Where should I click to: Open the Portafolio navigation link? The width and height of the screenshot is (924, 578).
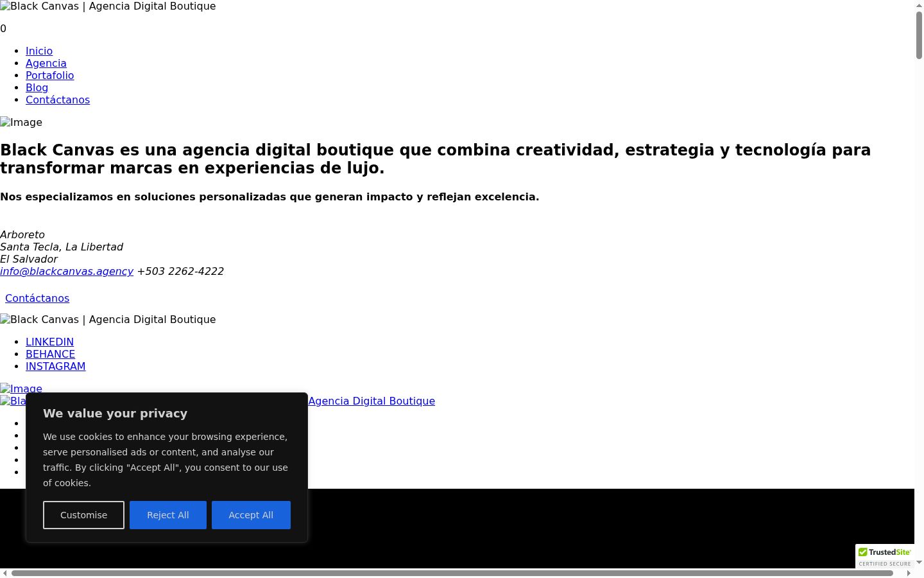(x=49, y=75)
